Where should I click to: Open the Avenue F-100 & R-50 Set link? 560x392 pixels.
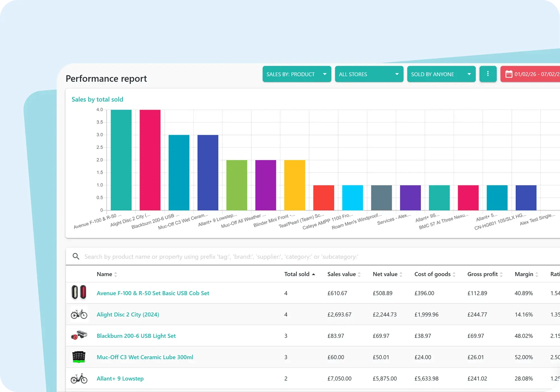(153, 293)
